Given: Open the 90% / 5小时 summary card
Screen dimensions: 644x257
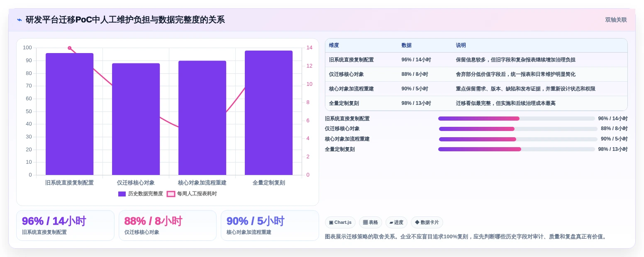Looking at the screenshot, I should pyautogui.click(x=270, y=225).
